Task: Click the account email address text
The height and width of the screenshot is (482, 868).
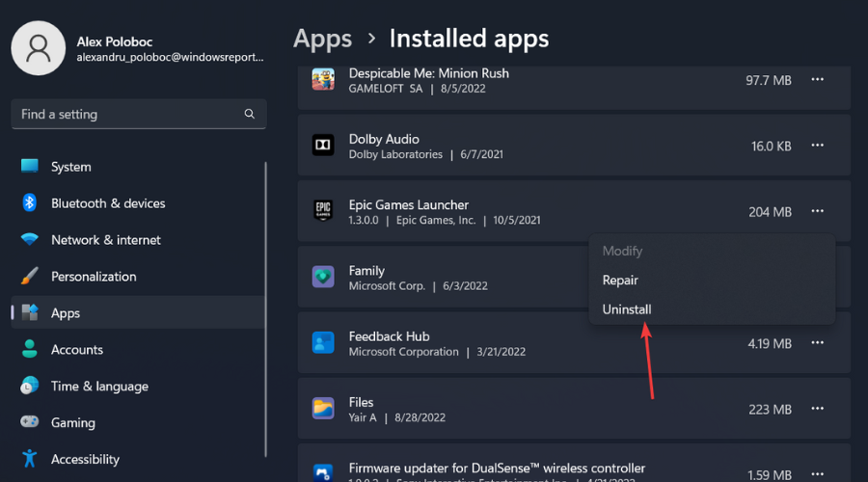Action: point(170,57)
